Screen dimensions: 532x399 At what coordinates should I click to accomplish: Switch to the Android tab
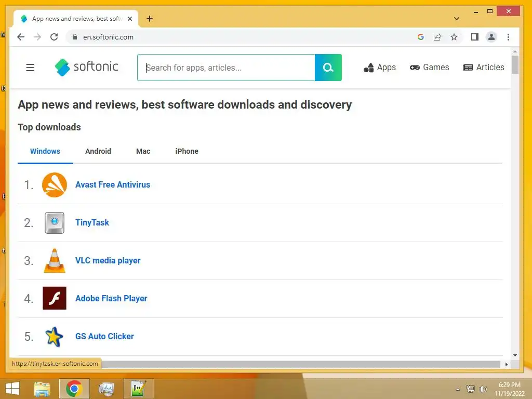click(98, 151)
